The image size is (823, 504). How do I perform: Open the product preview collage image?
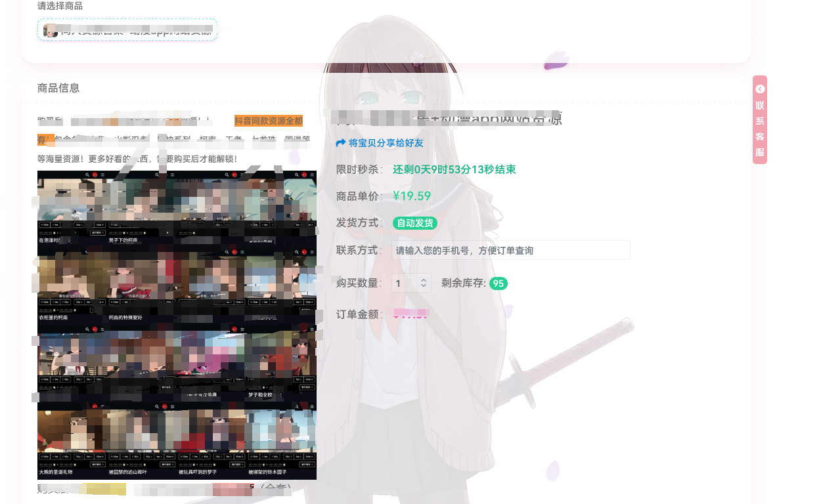point(177,325)
